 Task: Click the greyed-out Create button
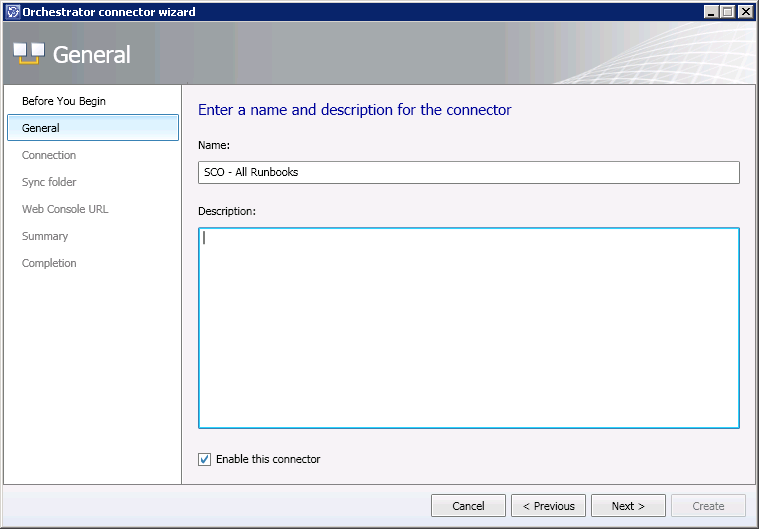pos(708,506)
